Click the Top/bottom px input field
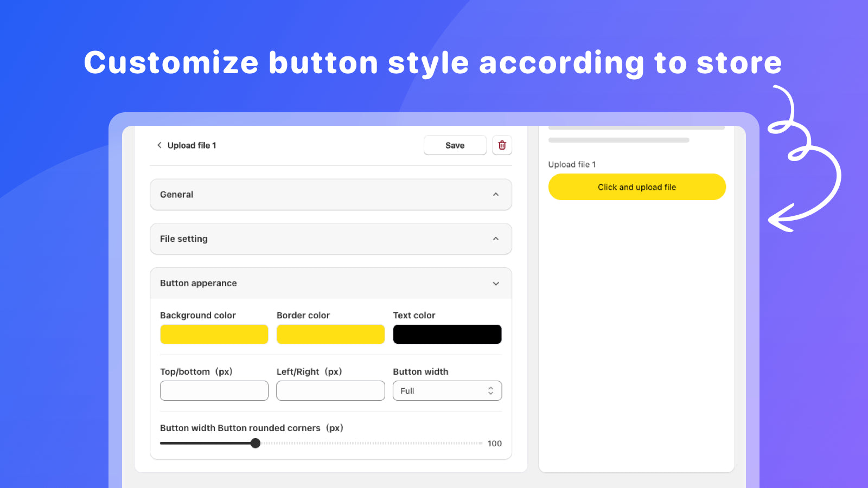This screenshot has width=868, height=488. [x=214, y=390]
